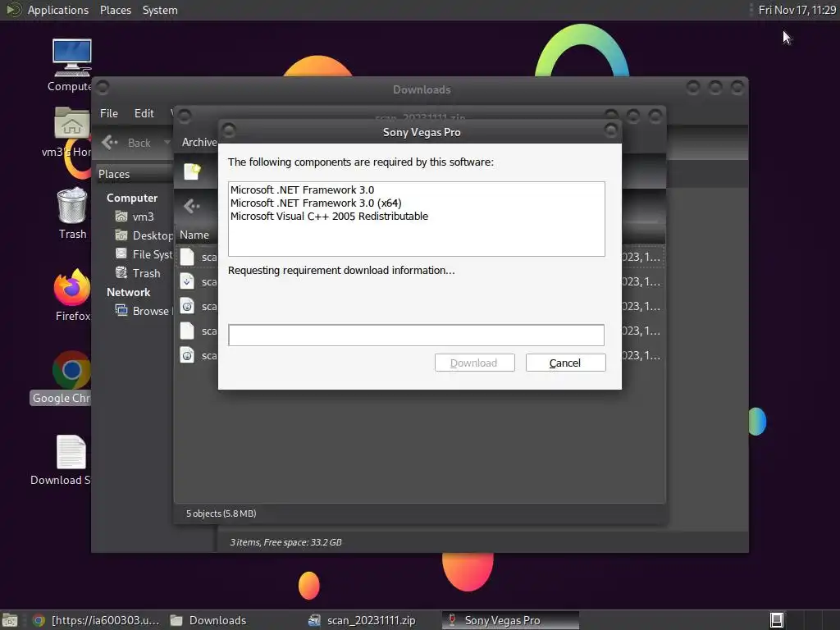Screen dimensions: 840x630
Task: Select Browse Network in Places sidebar
Action: pos(144,311)
